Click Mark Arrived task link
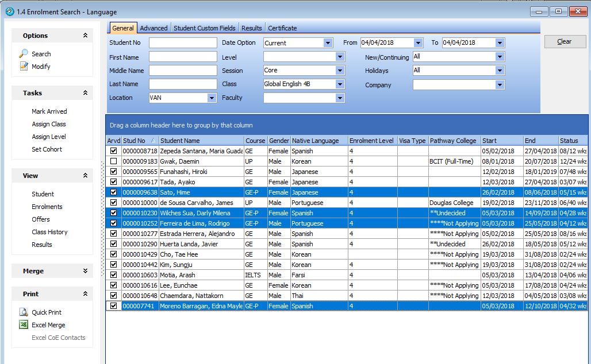 [x=49, y=111]
